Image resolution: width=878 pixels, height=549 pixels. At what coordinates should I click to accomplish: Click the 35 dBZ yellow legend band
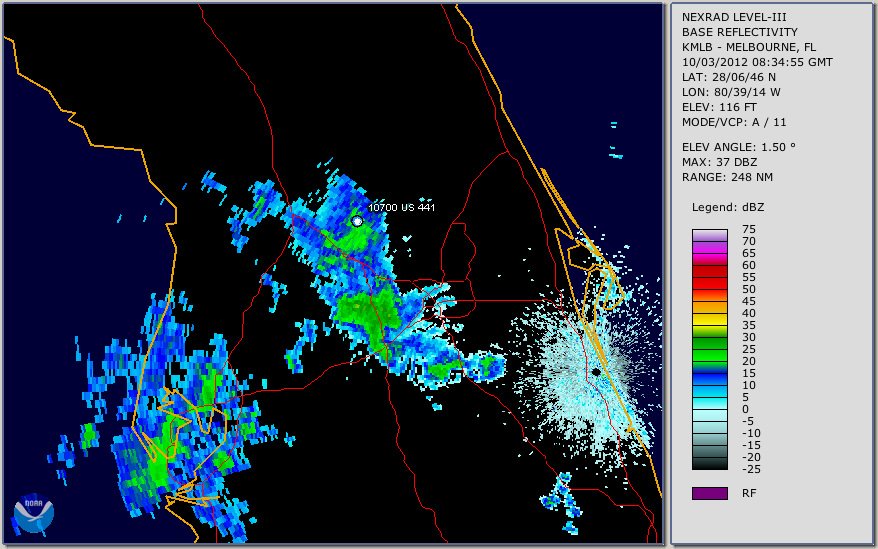point(709,319)
